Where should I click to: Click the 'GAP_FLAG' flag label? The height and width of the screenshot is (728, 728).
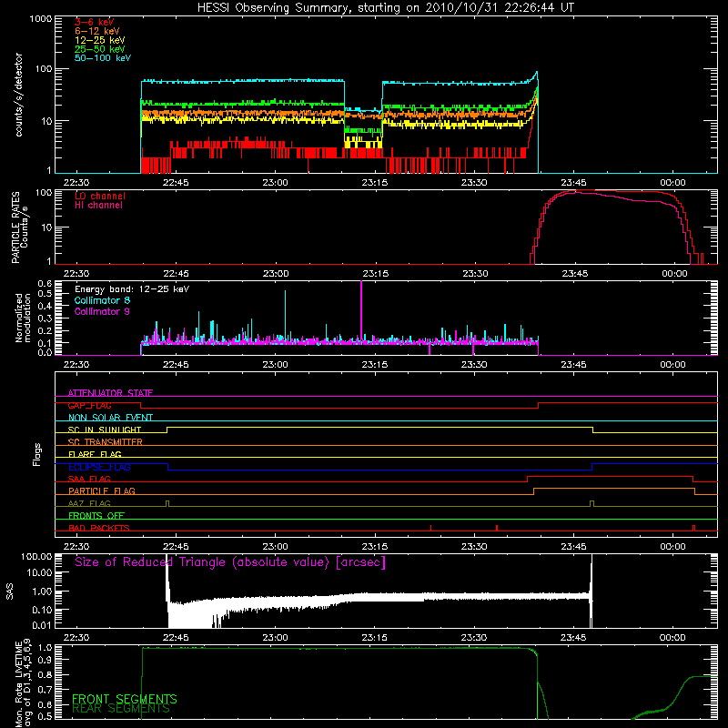89,405
